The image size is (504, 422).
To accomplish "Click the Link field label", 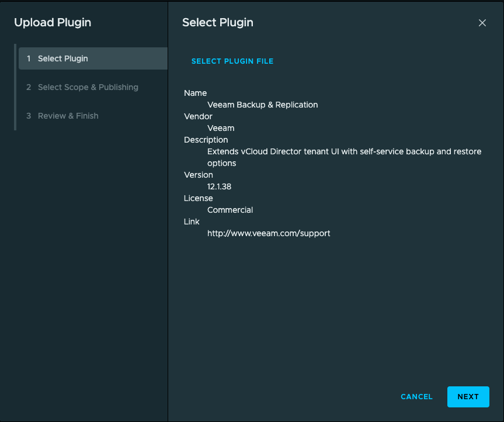I will tap(192, 222).
